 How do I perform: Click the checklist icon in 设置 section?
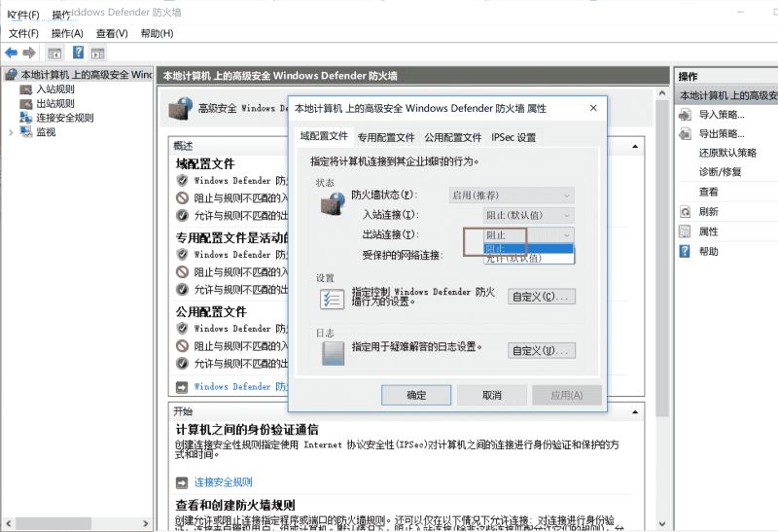pos(332,299)
